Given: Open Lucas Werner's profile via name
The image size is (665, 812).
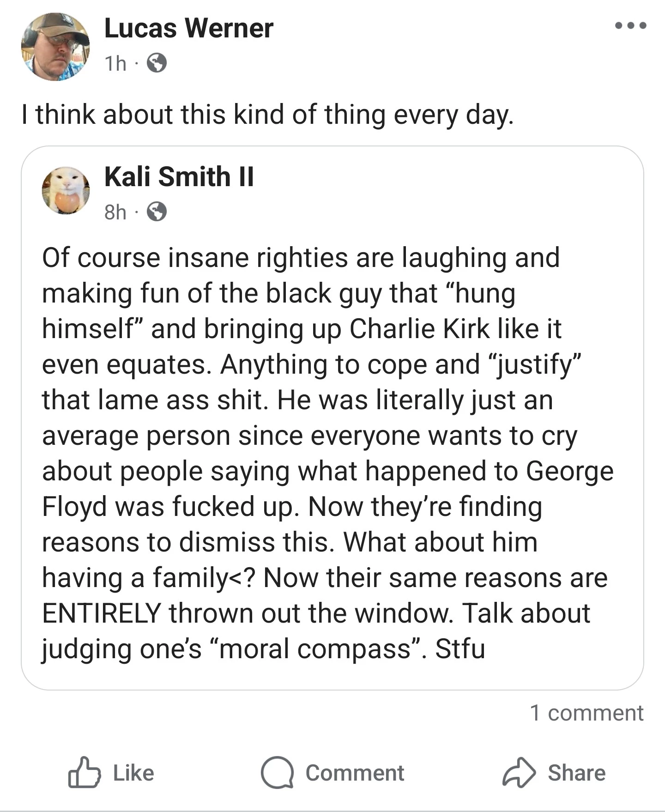Looking at the screenshot, I should coord(188,28).
